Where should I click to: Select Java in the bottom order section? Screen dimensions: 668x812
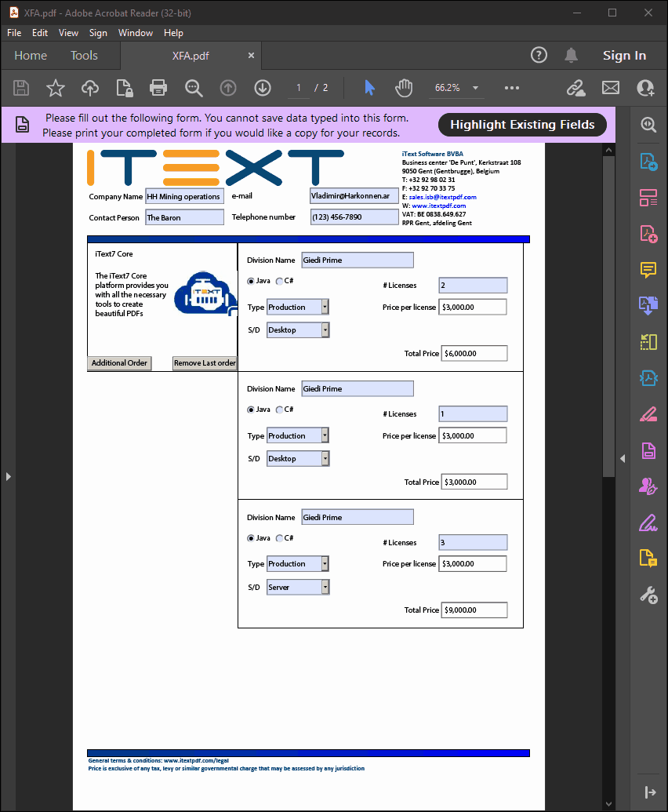click(252, 537)
